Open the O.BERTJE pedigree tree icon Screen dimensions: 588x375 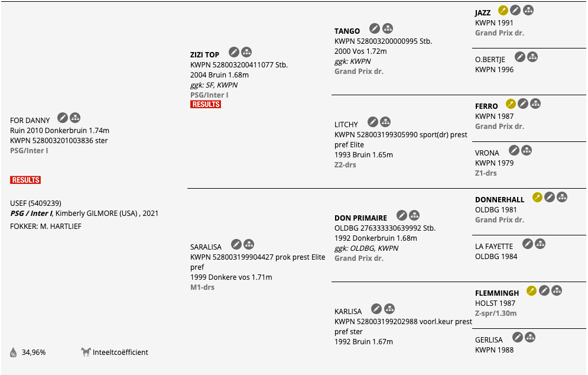(x=532, y=57)
